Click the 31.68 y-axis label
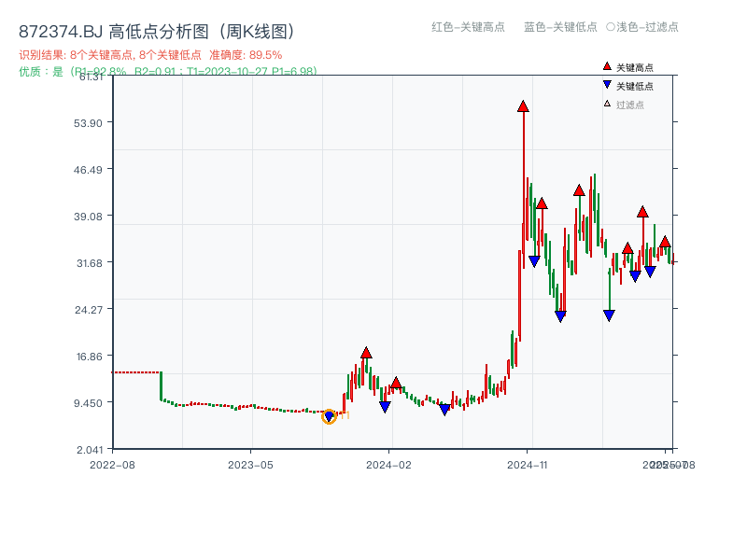This screenshot has height=560, width=747. (x=90, y=263)
